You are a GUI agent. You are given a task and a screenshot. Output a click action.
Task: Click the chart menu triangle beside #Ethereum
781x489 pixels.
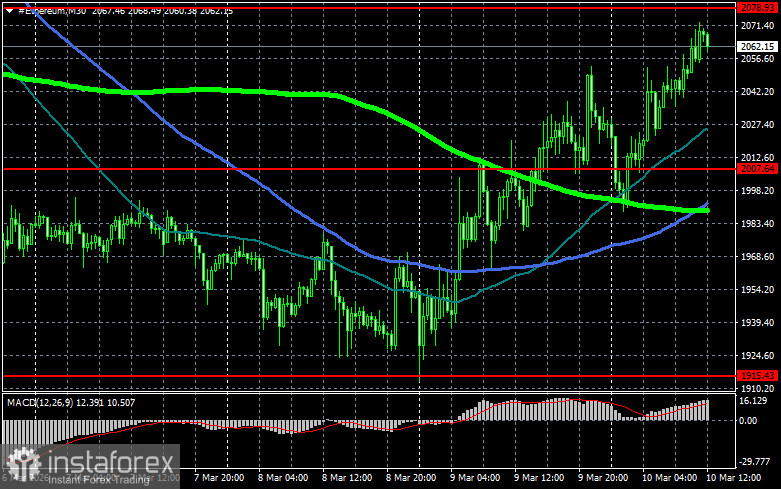click(9, 10)
